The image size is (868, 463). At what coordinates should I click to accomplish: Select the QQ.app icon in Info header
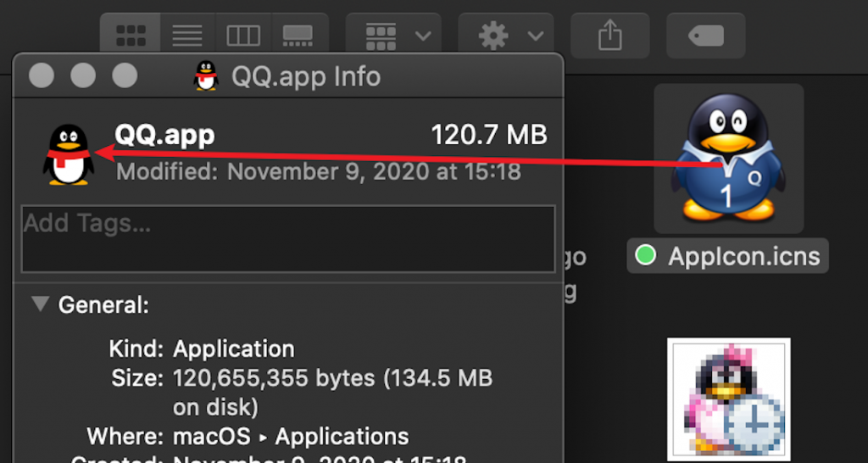click(68, 154)
